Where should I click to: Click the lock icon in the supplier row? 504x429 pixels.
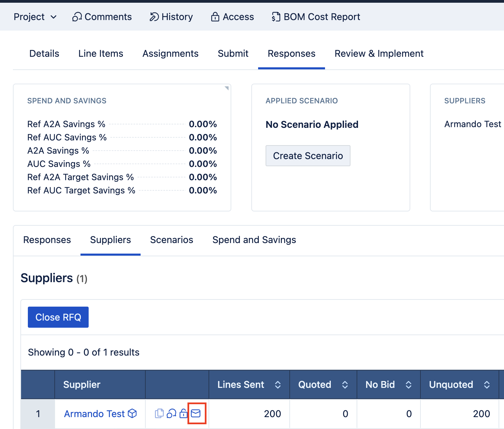(183, 413)
